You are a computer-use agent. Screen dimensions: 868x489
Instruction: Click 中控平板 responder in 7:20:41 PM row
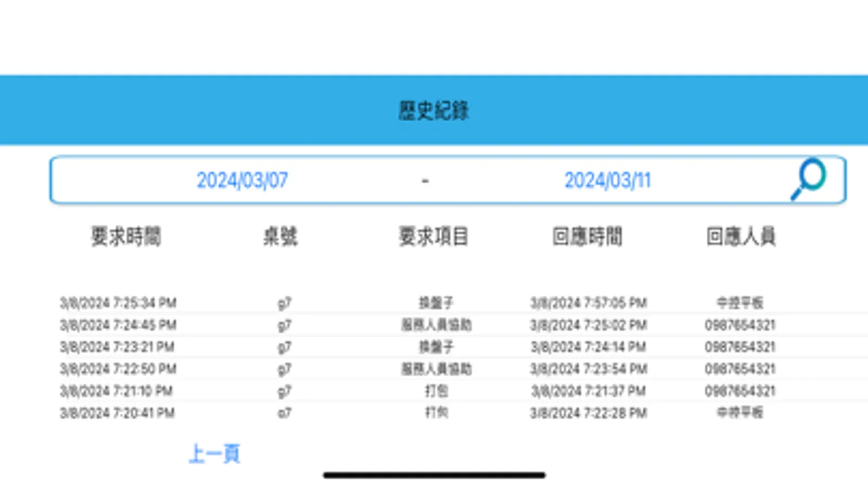tap(740, 413)
